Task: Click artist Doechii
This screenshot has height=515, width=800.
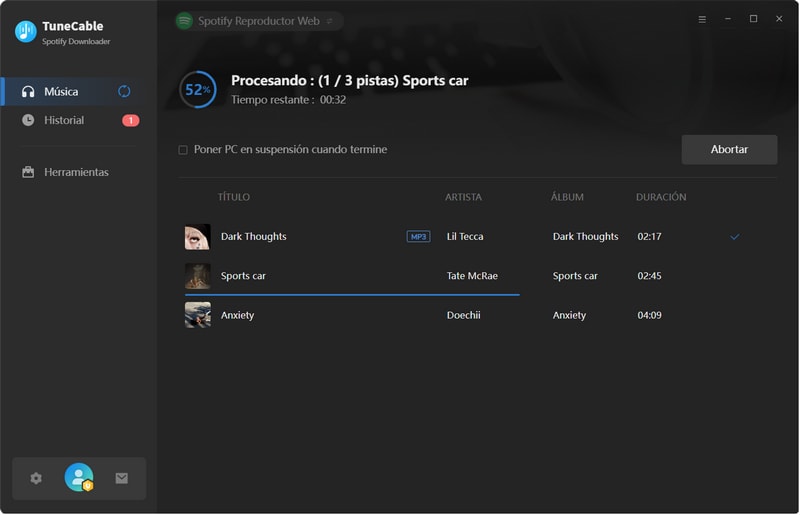Action: [463, 315]
